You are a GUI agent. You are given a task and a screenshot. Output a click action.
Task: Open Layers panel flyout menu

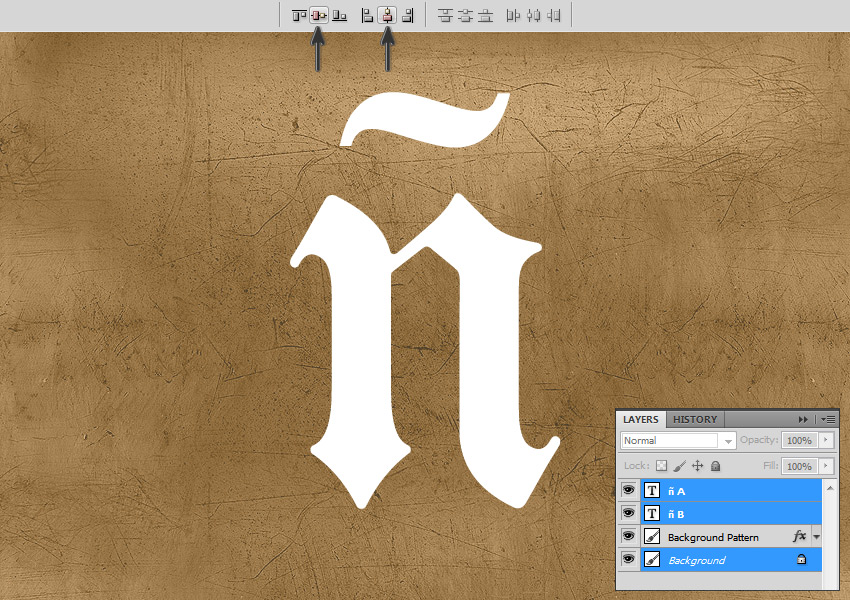click(828, 420)
